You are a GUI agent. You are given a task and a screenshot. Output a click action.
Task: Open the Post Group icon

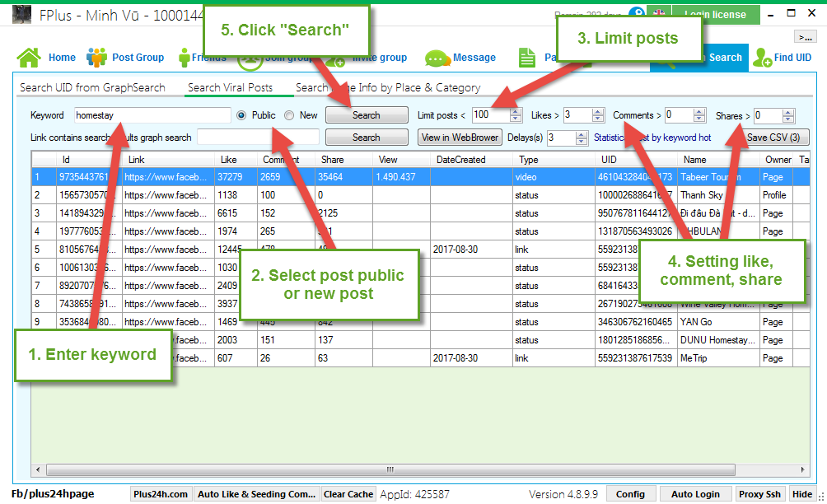96,58
